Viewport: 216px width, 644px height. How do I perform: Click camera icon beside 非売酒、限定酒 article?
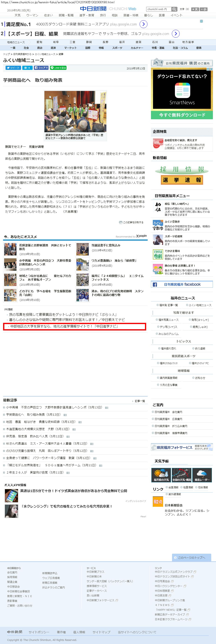[68, 436]
